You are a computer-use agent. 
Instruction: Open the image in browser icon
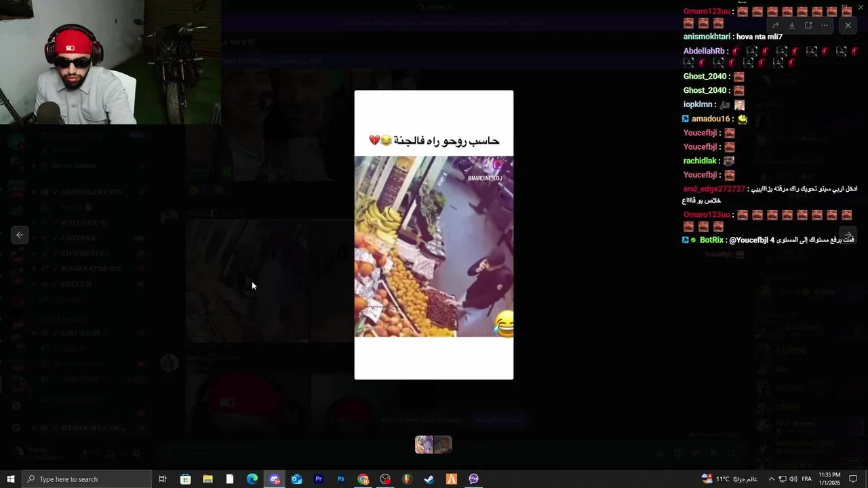pos(808,25)
